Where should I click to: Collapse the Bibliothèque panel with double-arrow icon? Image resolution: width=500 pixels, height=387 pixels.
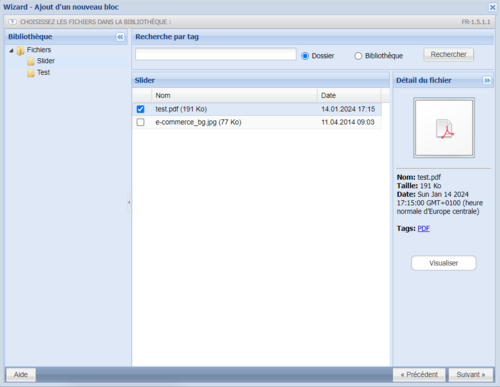point(120,37)
